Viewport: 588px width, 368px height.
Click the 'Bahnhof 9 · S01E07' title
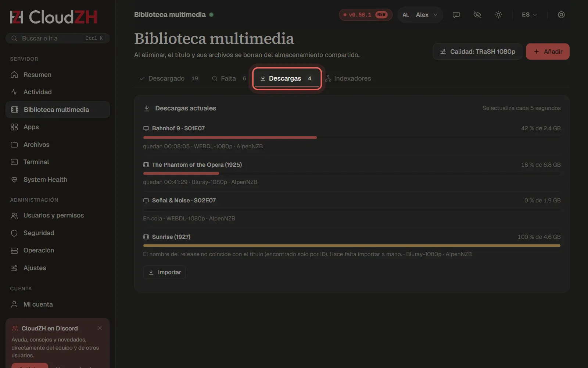[x=178, y=128]
